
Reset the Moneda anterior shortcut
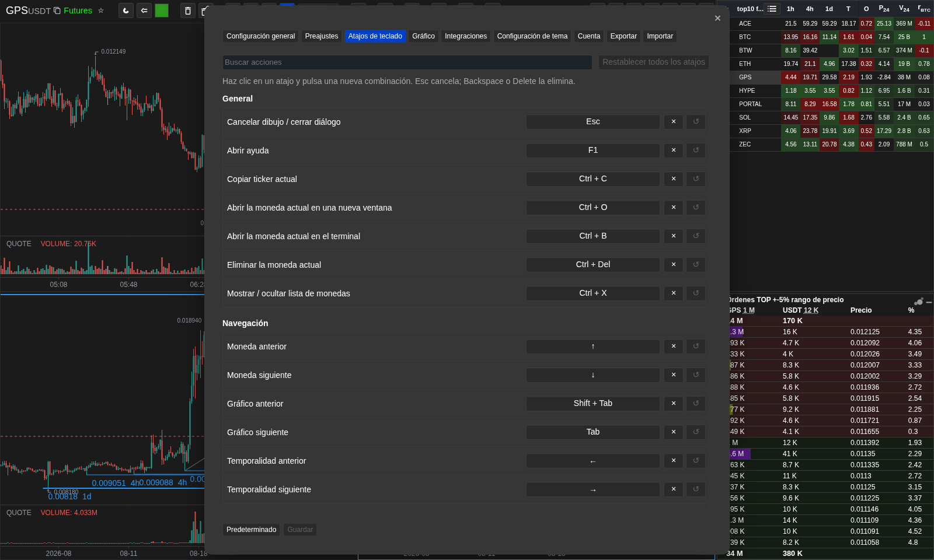coord(696,346)
